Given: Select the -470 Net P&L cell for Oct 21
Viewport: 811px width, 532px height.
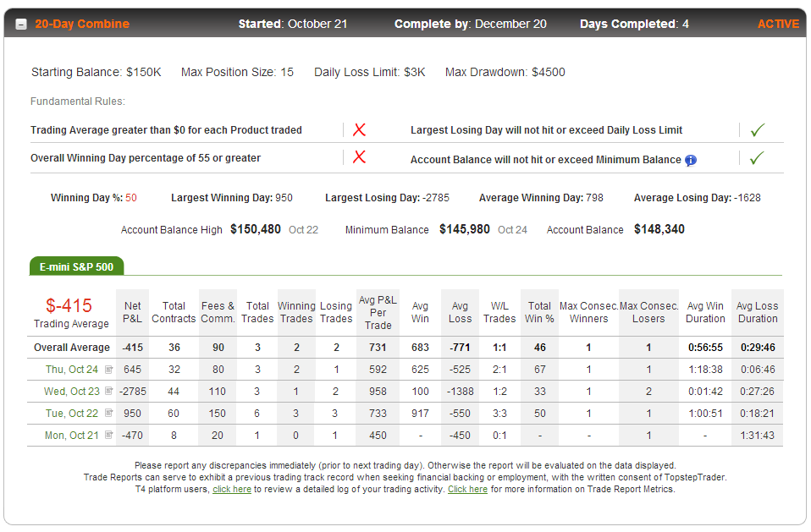Looking at the screenshot, I should click(132, 436).
